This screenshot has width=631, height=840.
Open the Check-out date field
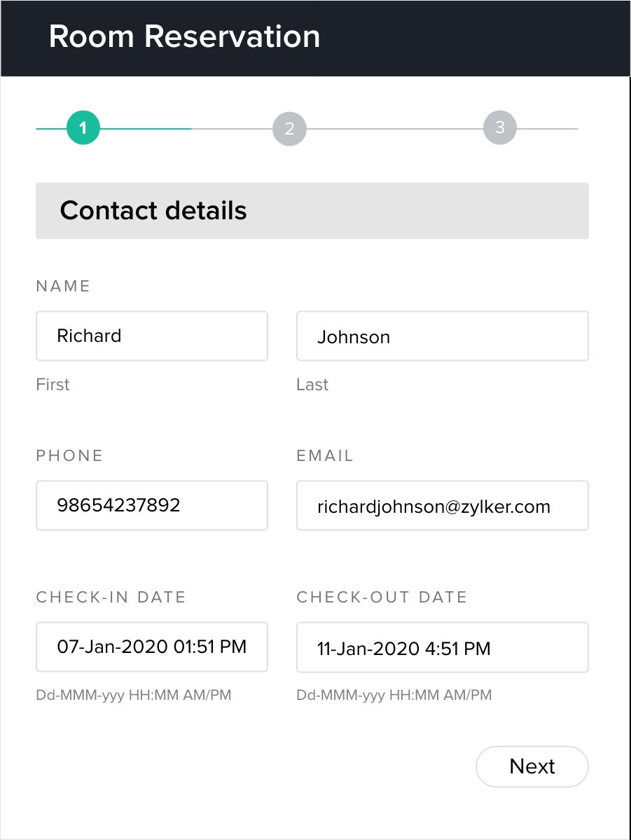[442, 648]
